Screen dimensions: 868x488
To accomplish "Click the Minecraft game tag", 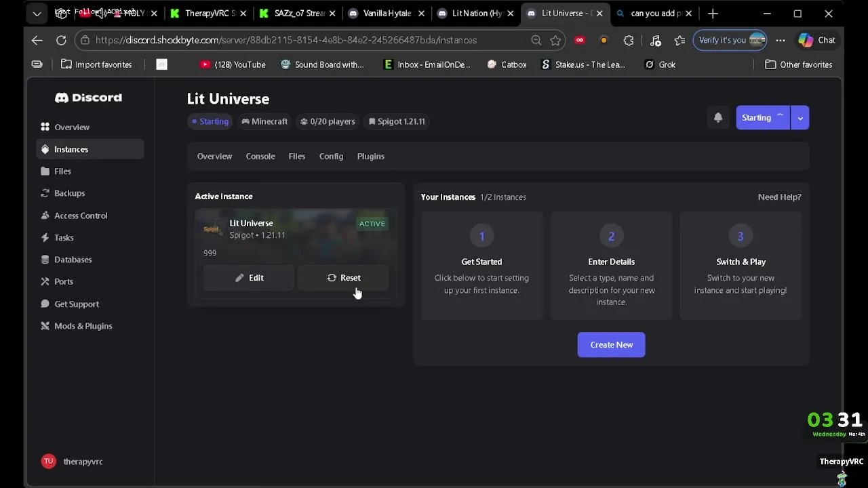I will (264, 121).
